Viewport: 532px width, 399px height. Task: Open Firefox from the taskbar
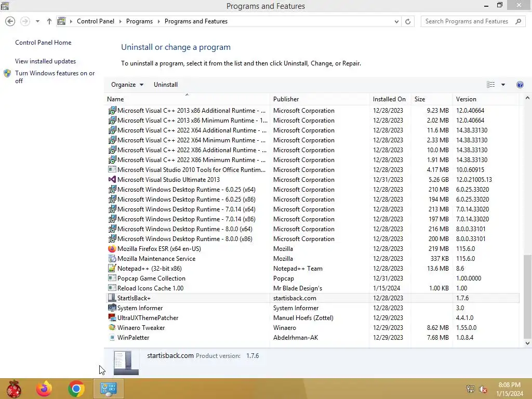click(44, 389)
